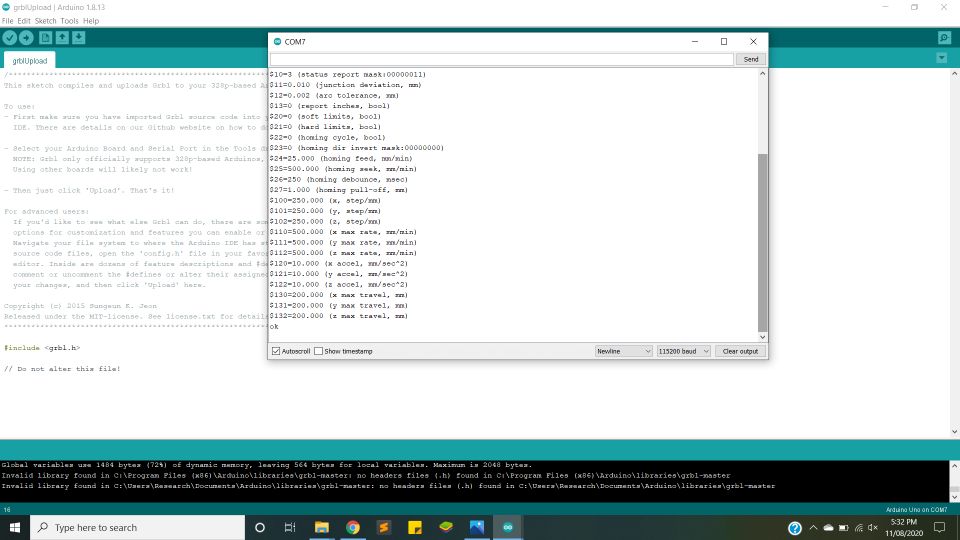The image size is (960, 540).
Task: Open the Tools menu
Action: click(x=69, y=21)
